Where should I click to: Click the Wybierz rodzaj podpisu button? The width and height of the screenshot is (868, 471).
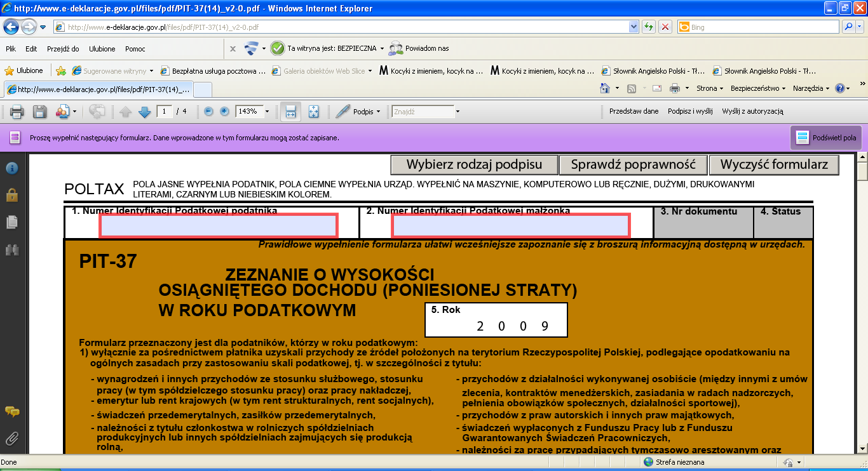tap(474, 165)
